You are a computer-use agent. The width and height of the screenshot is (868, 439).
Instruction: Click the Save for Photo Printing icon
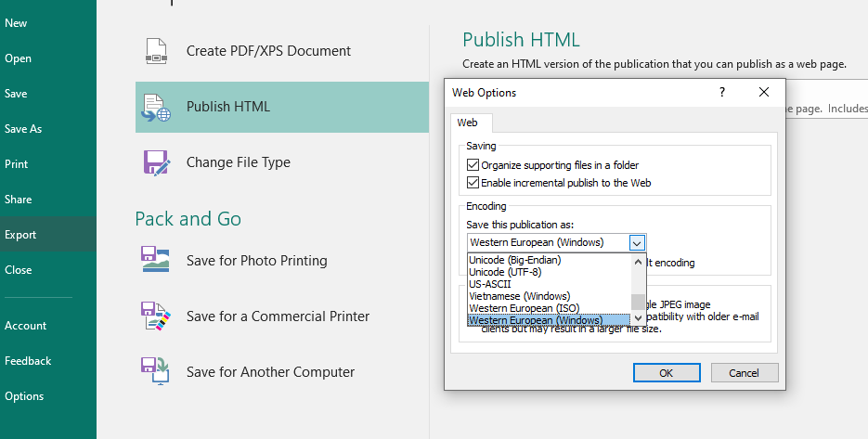point(155,260)
